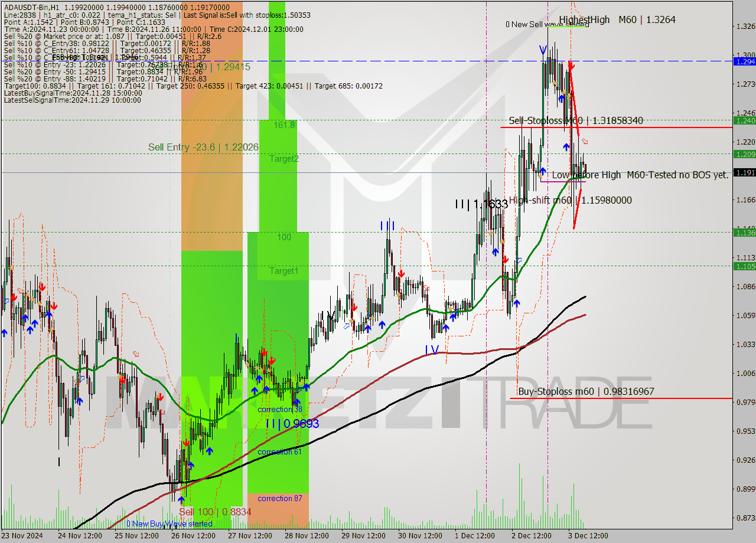
Task: Click the 'Sell 100 | 0.8834' label
Action: pyautogui.click(x=216, y=512)
